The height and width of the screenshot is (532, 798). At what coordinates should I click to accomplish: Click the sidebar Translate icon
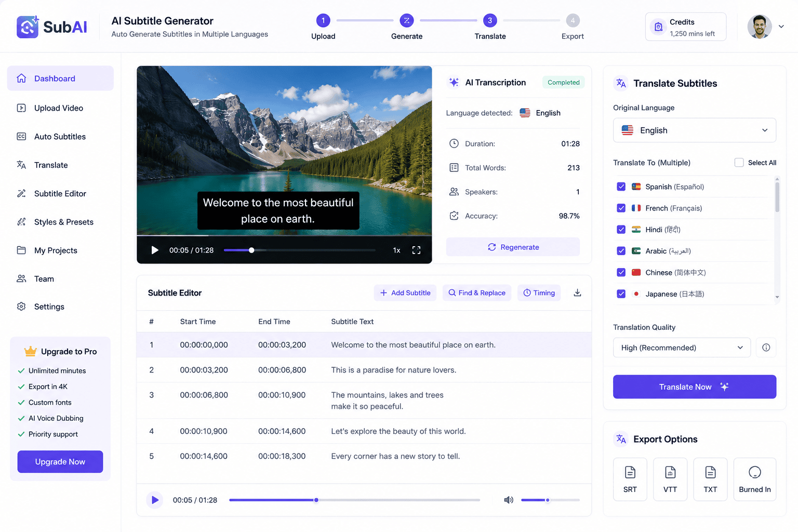21,165
